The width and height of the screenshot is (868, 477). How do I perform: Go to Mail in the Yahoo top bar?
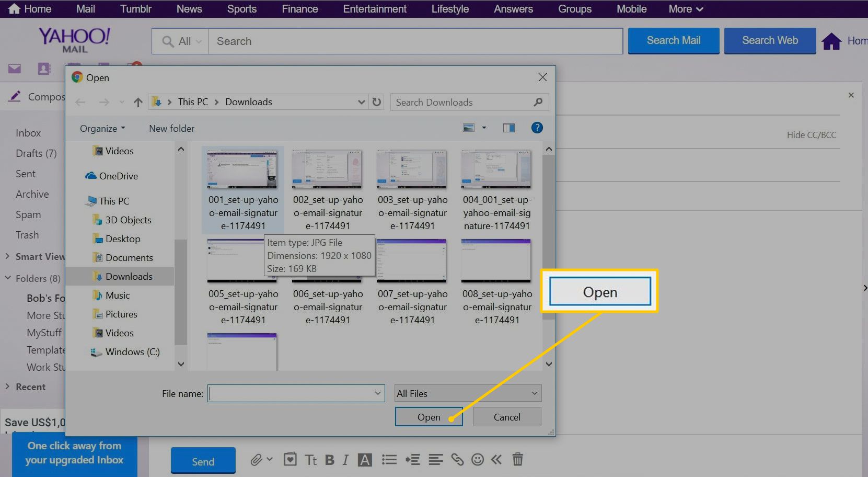pyautogui.click(x=86, y=9)
